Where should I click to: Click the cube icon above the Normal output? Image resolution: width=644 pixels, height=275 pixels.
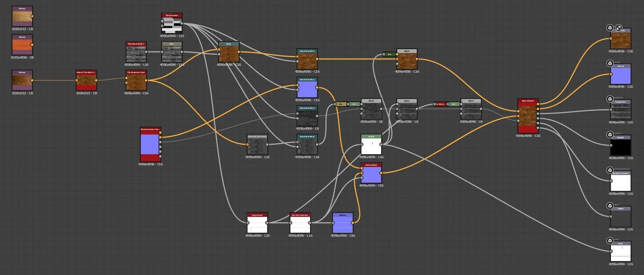[610, 64]
